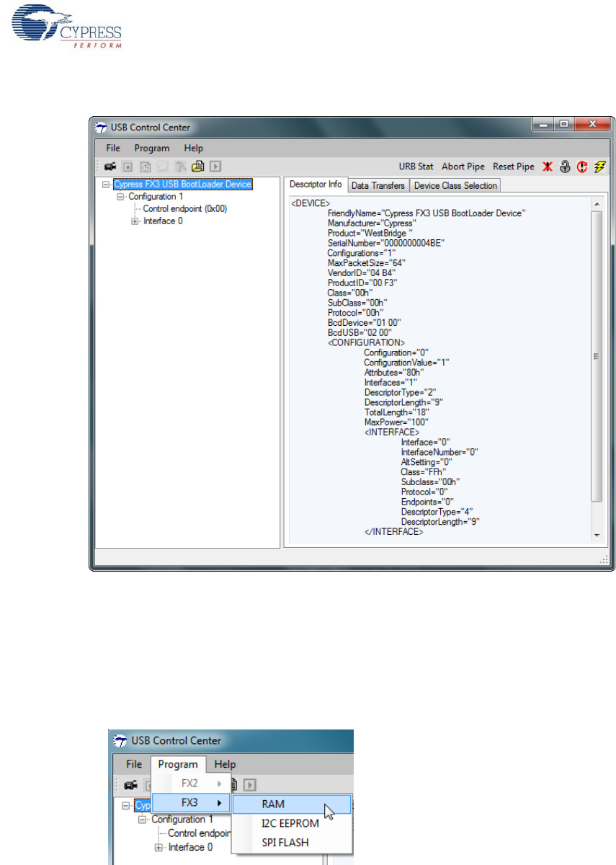Viewport: 616px width, 865px height.
Task: Collapse Configuration 1 in the full-size window tree
Action: [121, 197]
